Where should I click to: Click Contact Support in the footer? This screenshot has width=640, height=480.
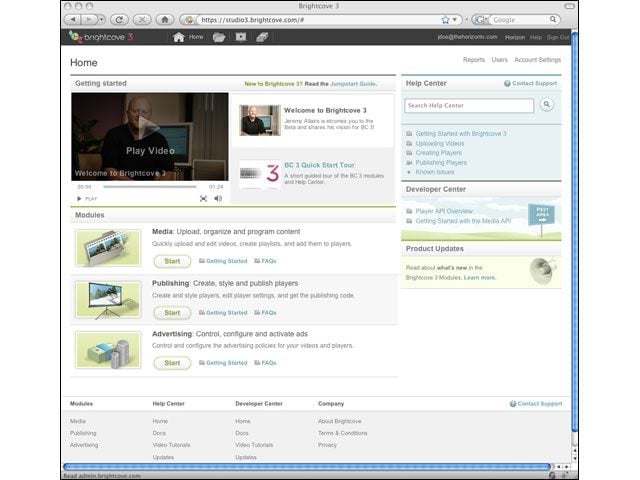(536, 404)
